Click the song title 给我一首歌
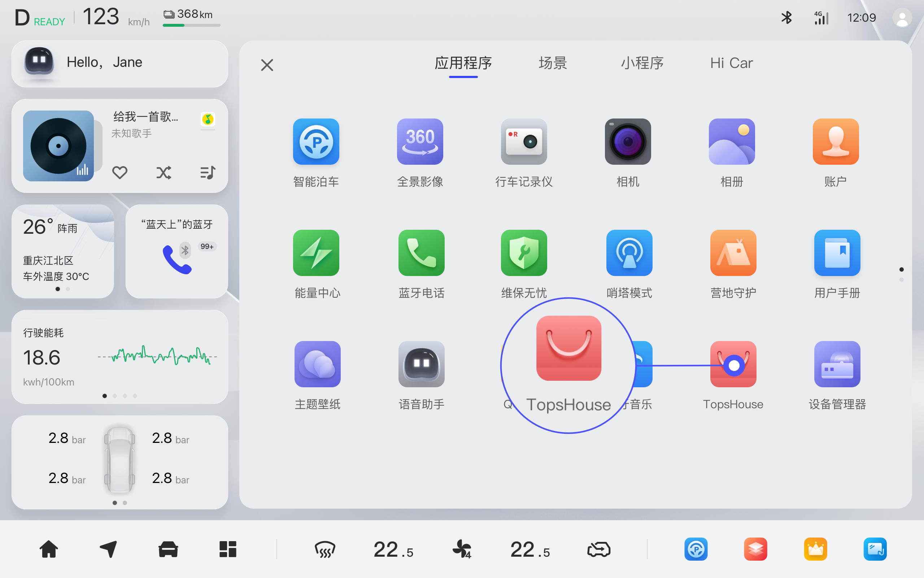Image resolution: width=924 pixels, height=578 pixels. (x=146, y=116)
